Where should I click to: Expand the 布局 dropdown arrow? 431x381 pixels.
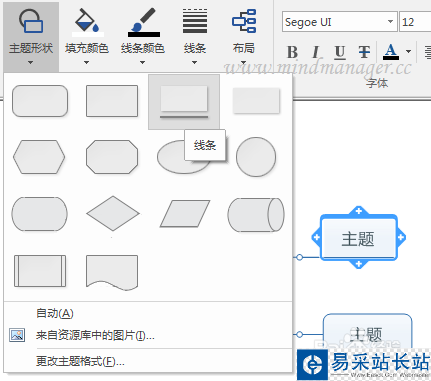pyautogui.click(x=244, y=62)
